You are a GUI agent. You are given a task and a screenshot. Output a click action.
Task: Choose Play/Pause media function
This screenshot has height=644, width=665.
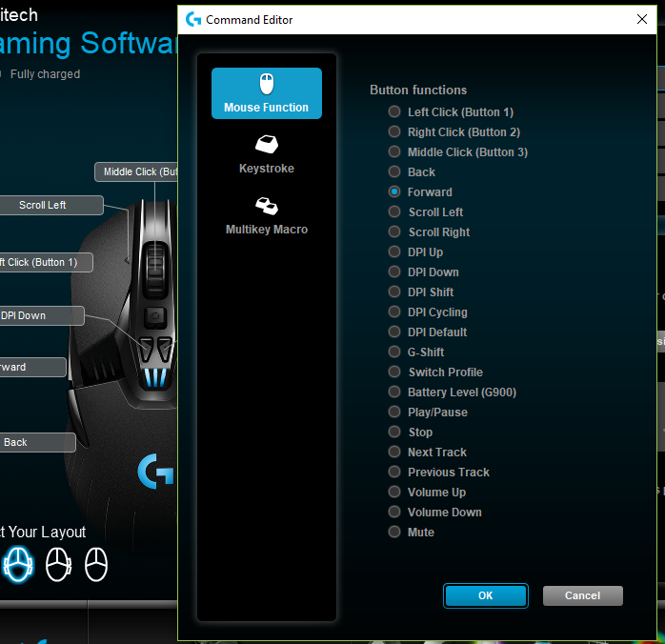pyautogui.click(x=394, y=412)
